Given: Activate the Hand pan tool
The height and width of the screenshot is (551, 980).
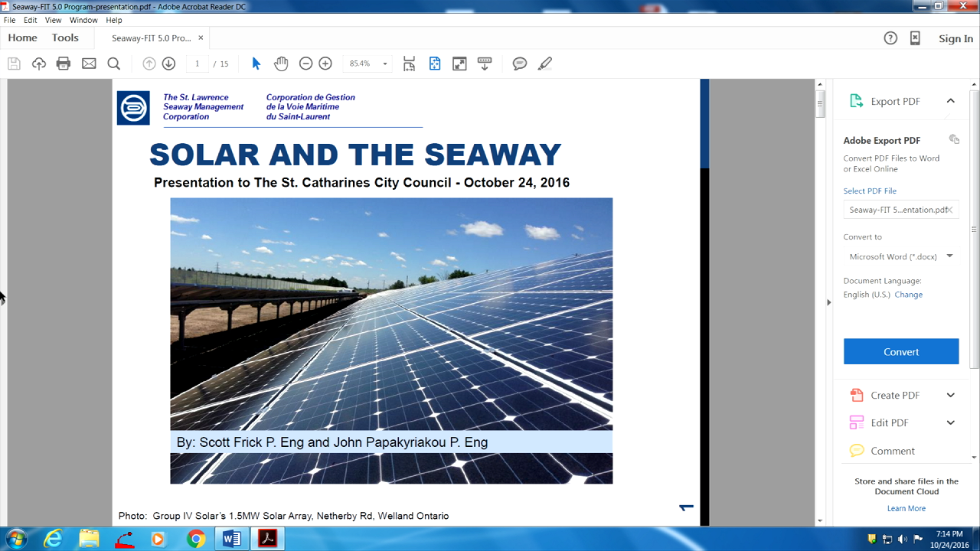Looking at the screenshot, I should click(281, 64).
